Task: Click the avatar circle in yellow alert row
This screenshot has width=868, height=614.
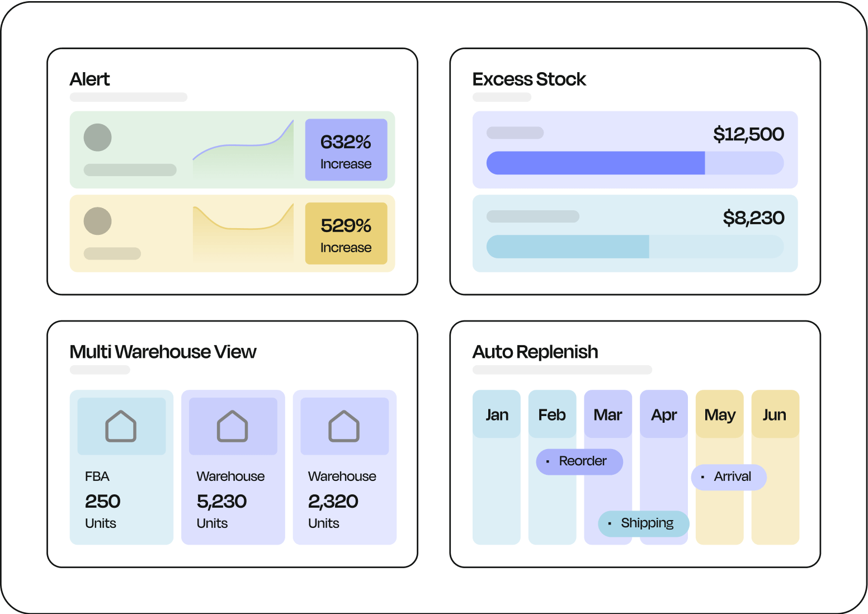Action: pyautogui.click(x=98, y=221)
